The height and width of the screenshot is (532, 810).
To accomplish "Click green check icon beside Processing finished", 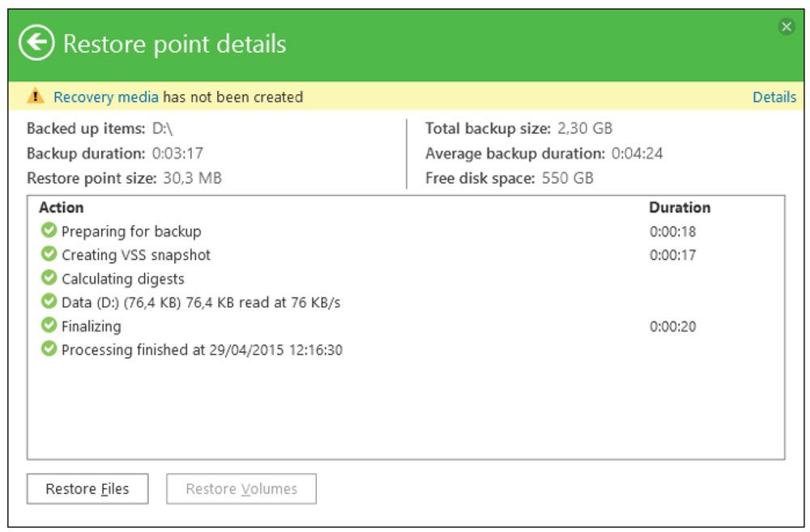I will point(49,350).
